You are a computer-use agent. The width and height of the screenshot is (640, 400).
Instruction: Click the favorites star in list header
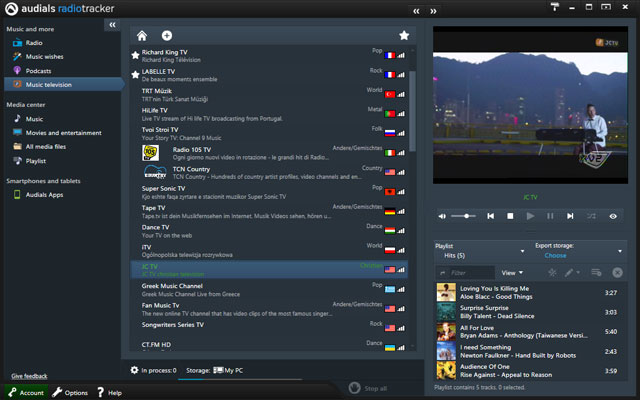(x=404, y=35)
